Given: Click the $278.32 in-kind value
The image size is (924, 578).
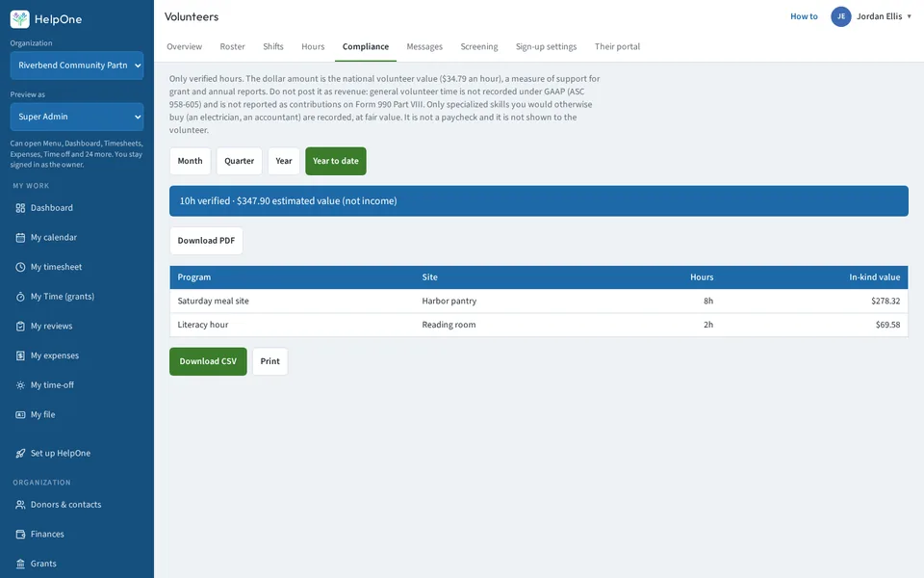Looking at the screenshot, I should point(885,301).
